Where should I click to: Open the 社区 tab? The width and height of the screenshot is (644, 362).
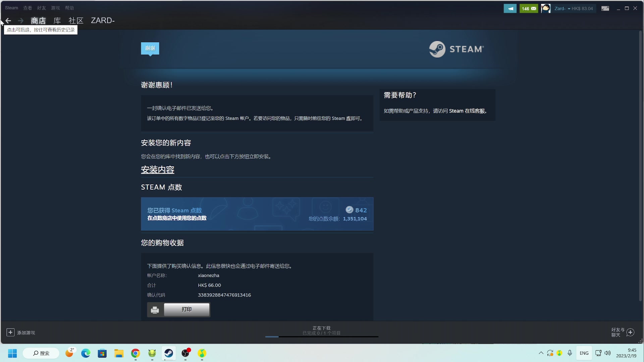pyautogui.click(x=76, y=21)
